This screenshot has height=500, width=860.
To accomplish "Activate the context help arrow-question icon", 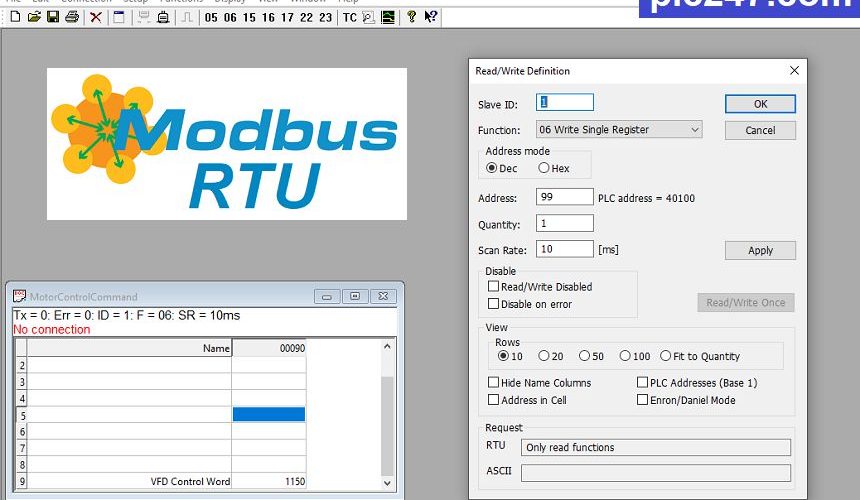I will click(x=431, y=17).
